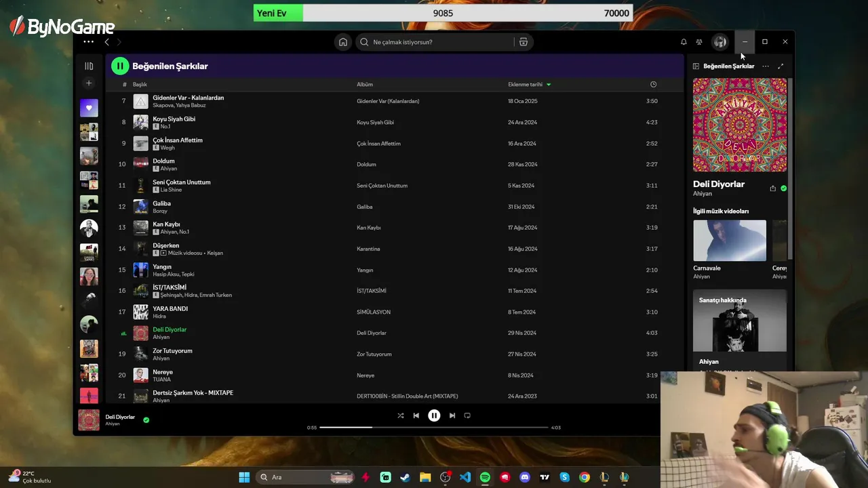The height and width of the screenshot is (488, 868).
Task: Toggle saved checkmark in bottom player bar
Action: (146, 420)
